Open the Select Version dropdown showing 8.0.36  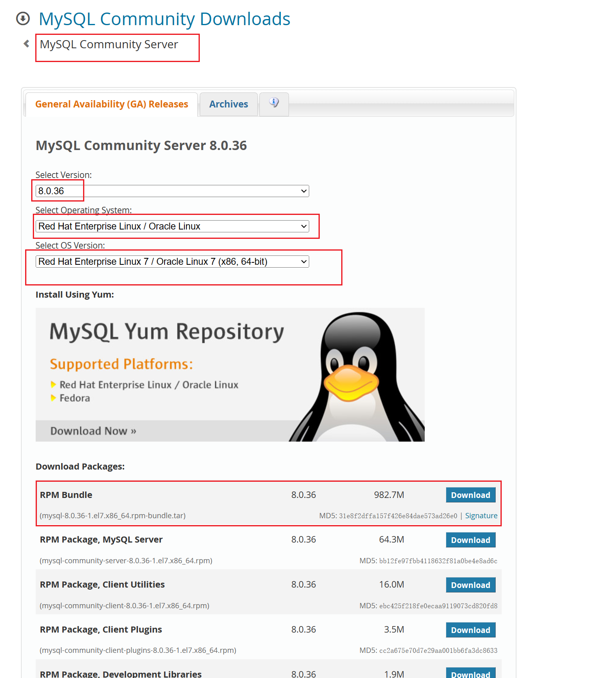[172, 191]
